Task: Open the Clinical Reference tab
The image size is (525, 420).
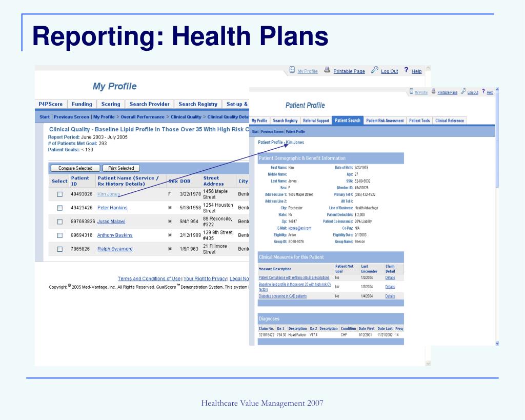Action: 450,121
